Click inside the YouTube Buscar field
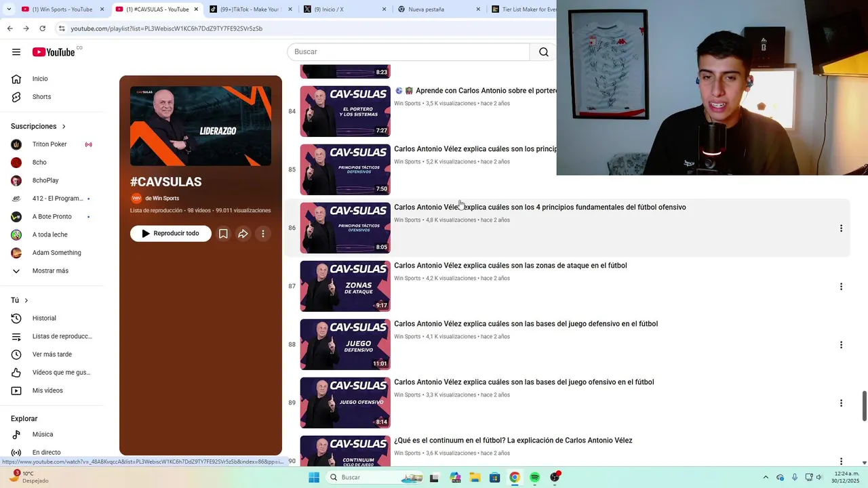The width and height of the screenshot is (868, 488). coord(408,52)
